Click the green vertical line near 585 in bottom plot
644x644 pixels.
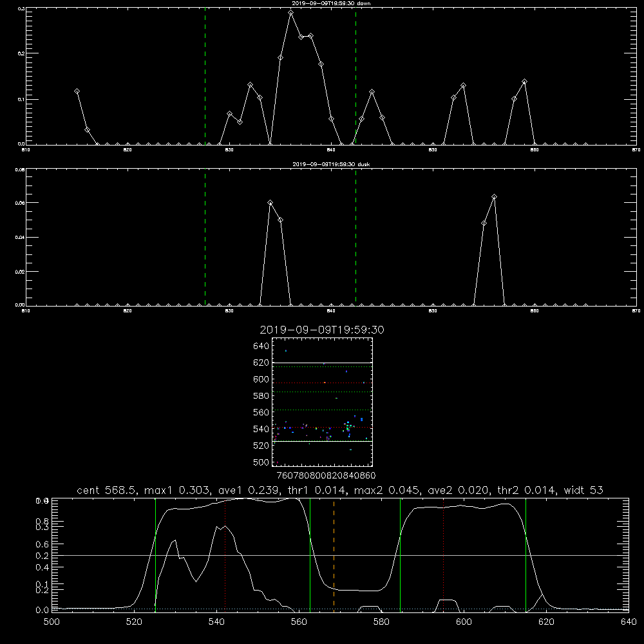click(400, 555)
